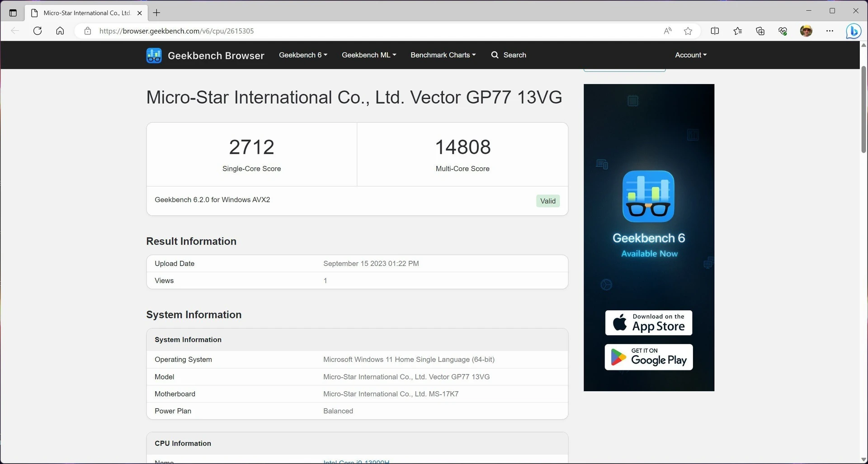Select the Micro-Star International browser tab
The width and height of the screenshot is (868, 464).
86,13
